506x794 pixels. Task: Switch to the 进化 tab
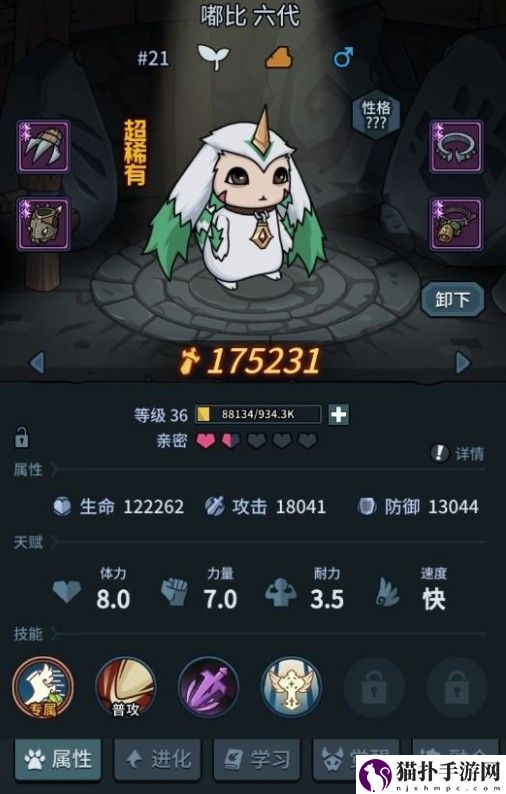click(x=157, y=759)
